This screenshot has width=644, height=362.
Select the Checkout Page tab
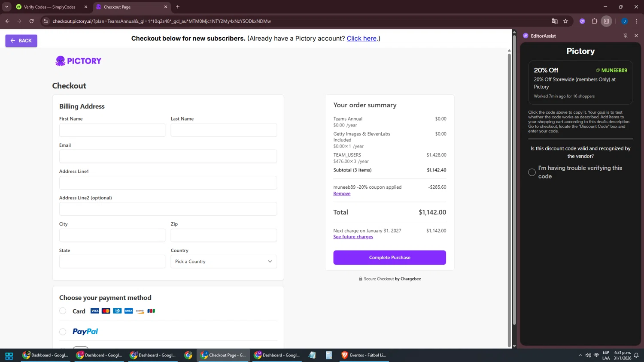click(x=129, y=7)
